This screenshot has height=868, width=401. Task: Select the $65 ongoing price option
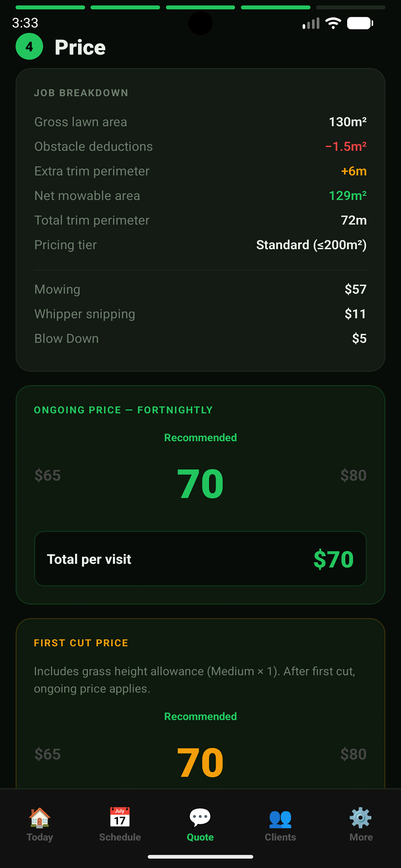[47, 476]
